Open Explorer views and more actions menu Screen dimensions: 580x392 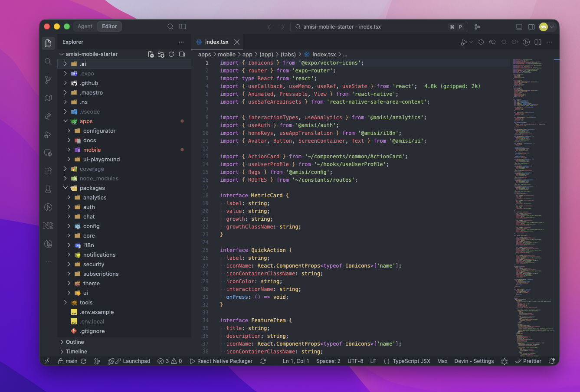point(181,42)
